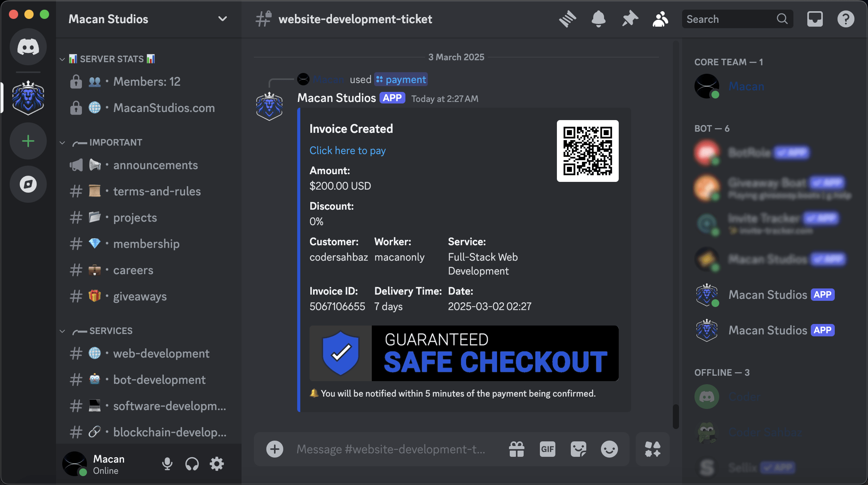Open the bot-development channel
The width and height of the screenshot is (868, 485).
click(x=149, y=380)
